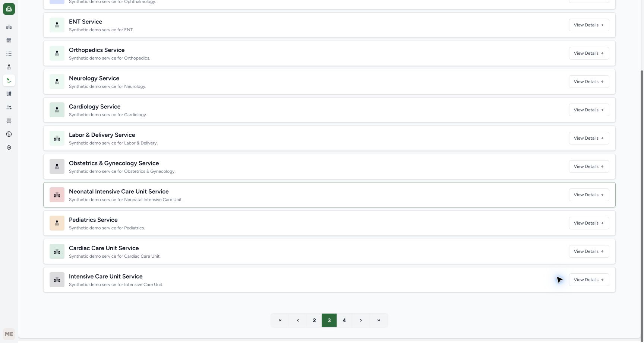This screenshot has width=644, height=343.
Task: Click the Orthopedics Service title
Action: [97, 50]
